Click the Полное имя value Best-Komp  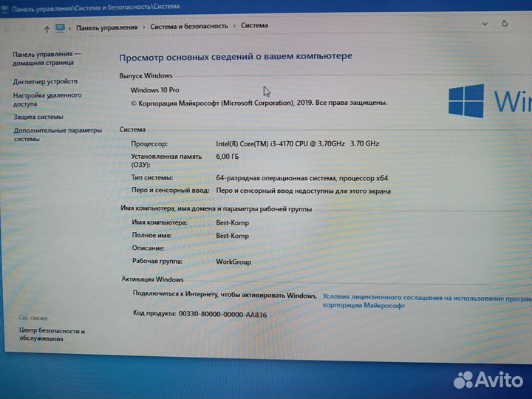coord(233,236)
